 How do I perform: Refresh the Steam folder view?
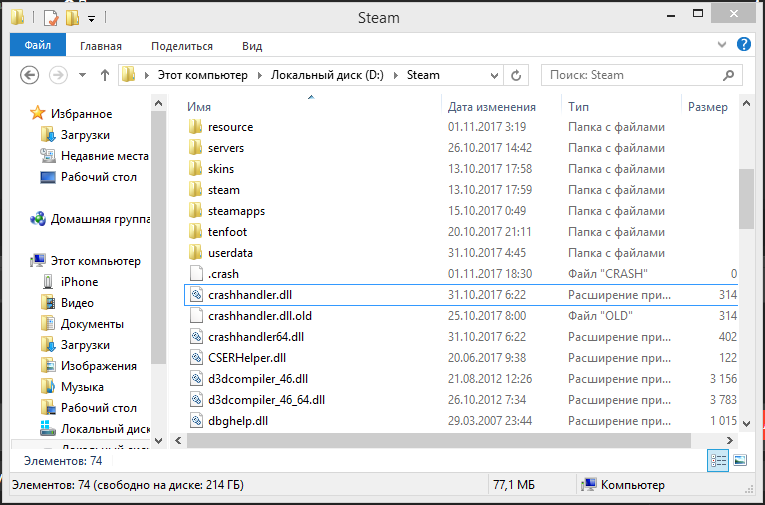[x=516, y=75]
